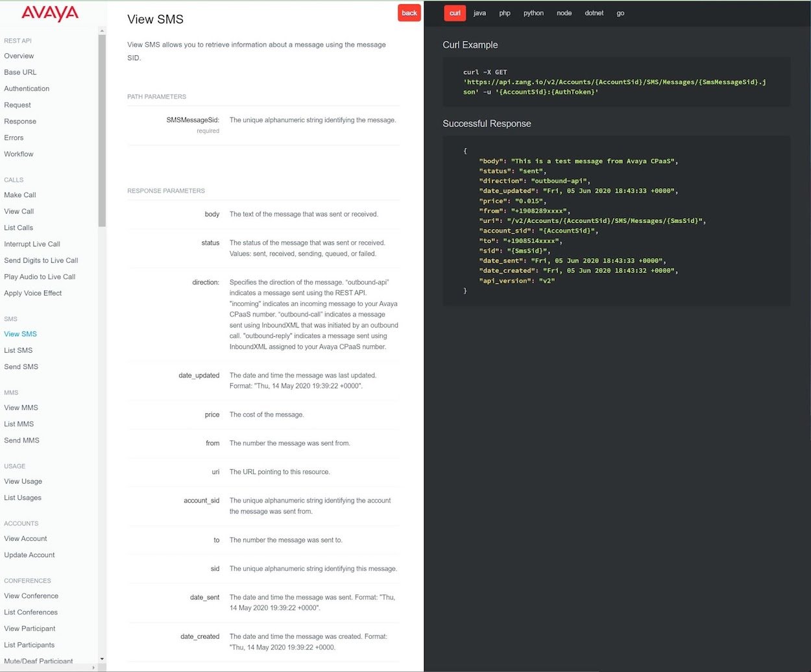
Task: Click the "direction": "outbound-api" JSON line
Action: click(535, 181)
